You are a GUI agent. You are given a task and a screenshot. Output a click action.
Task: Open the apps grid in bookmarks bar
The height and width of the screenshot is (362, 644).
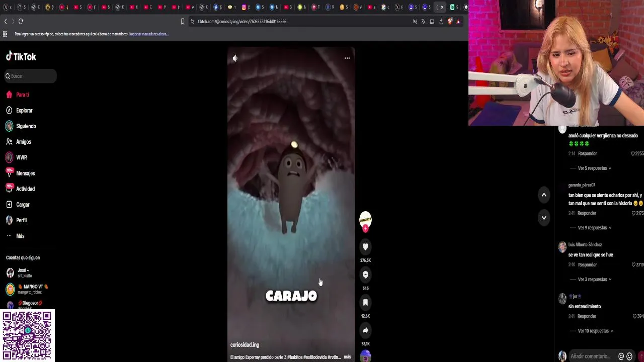click(x=5, y=34)
